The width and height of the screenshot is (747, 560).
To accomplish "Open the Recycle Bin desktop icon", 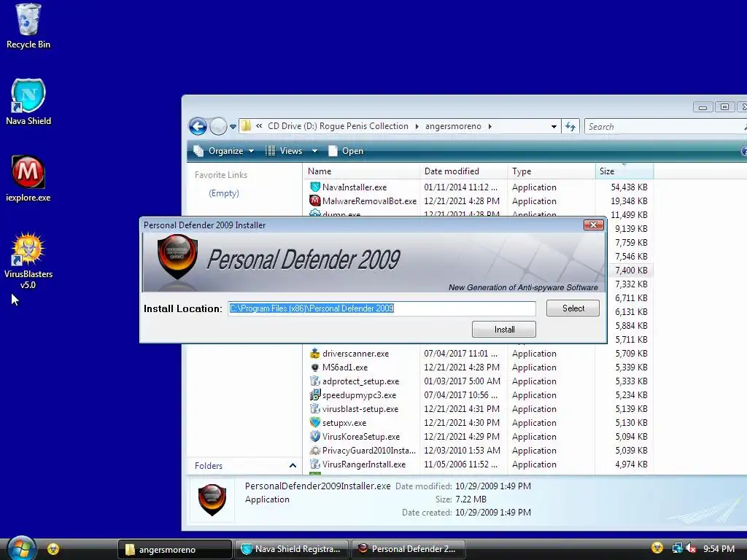I will point(28,26).
